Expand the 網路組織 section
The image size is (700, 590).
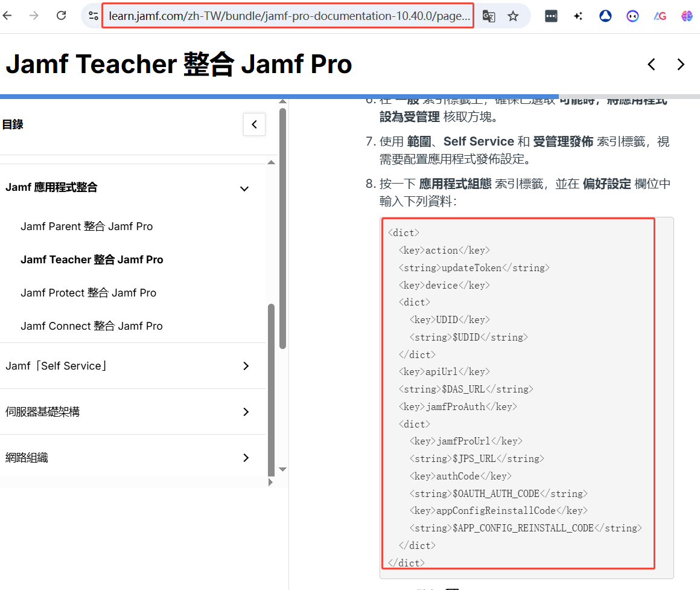[246, 458]
